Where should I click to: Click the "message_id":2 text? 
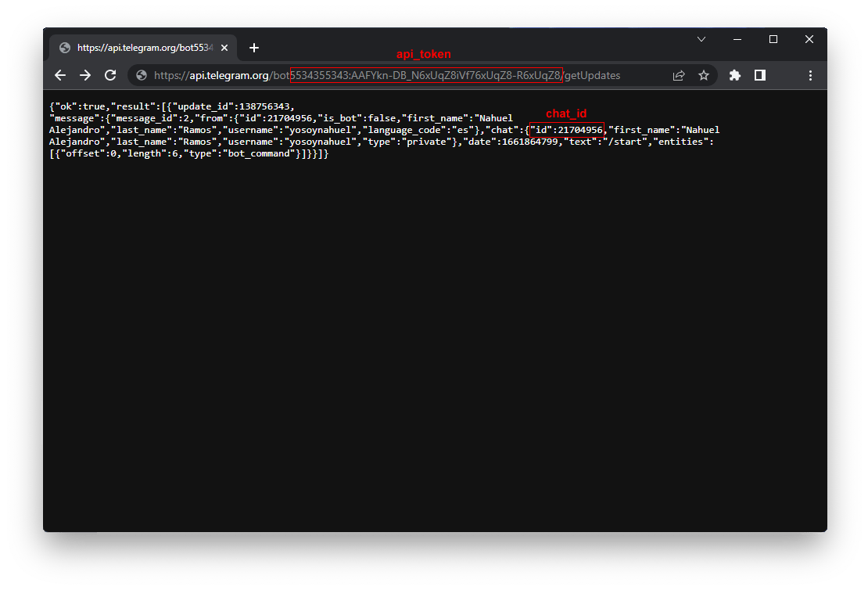coord(149,118)
